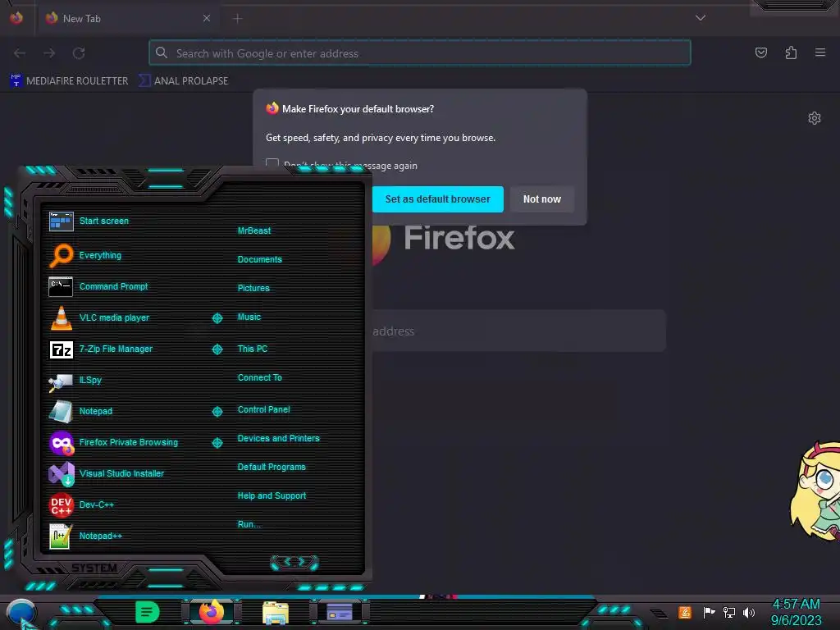Viewport: 840px width, 630px height.
Task: Open Help and Support entry
Action: coord(272,496)
